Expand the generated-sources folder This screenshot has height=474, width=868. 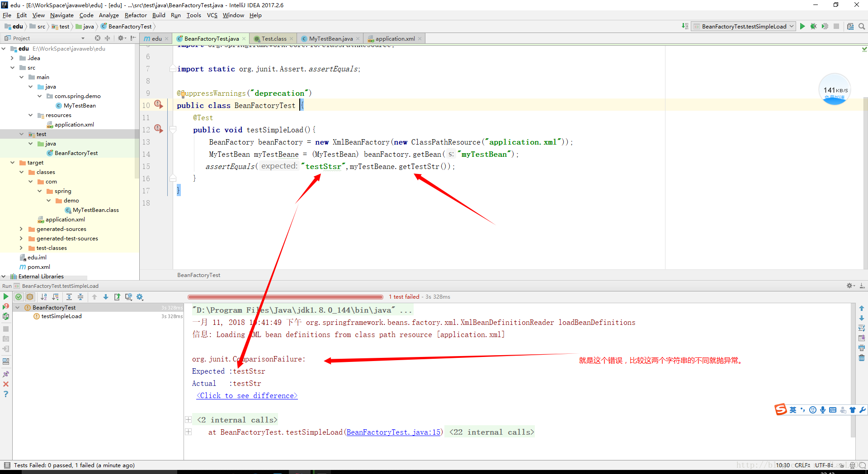point(21,229)
